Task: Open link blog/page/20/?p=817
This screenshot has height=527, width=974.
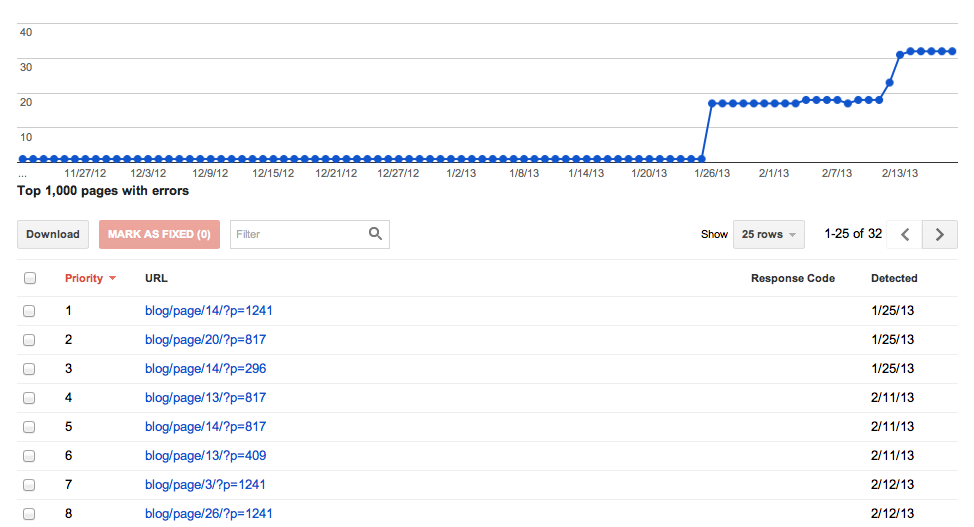Action: tap(205, 340)
